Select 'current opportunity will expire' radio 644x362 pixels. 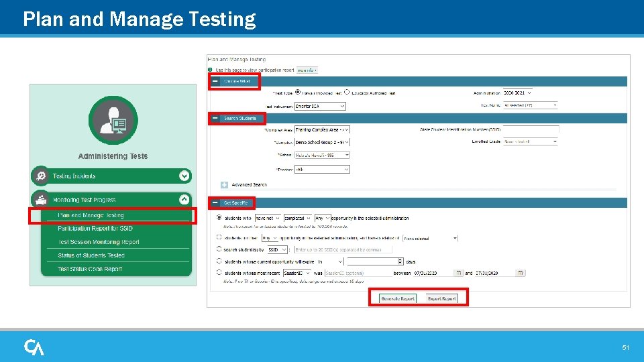pyautogui.click(x=219, y=261)
